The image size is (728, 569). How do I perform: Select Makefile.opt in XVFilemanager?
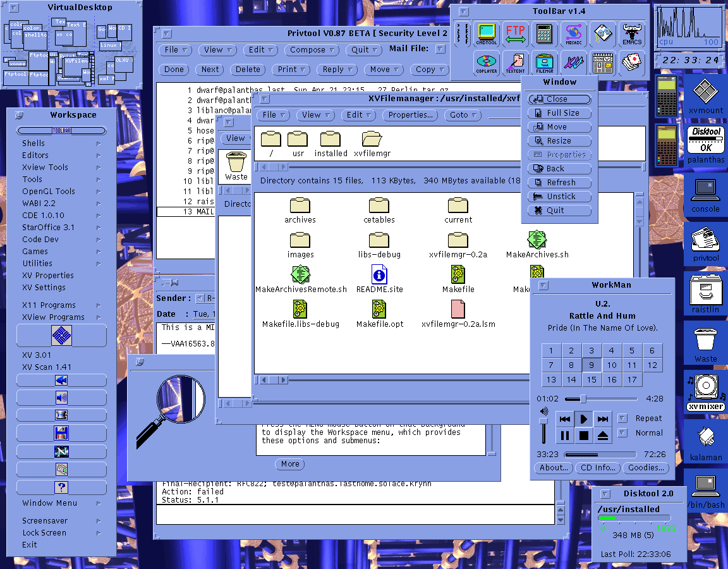click(x=379, y=314)
